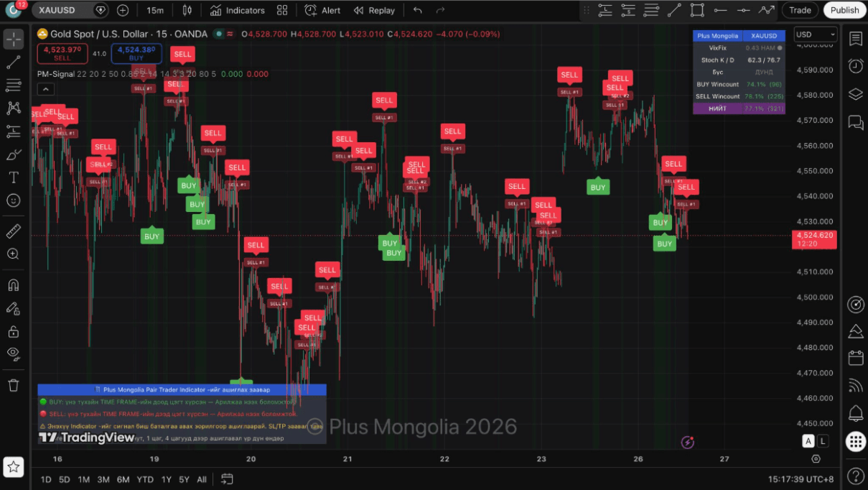Image resolution: width=868 pixels, height=490 pixels.
Task: Open the timezone UTC+8 menu
Action: [x=801, y=479]
